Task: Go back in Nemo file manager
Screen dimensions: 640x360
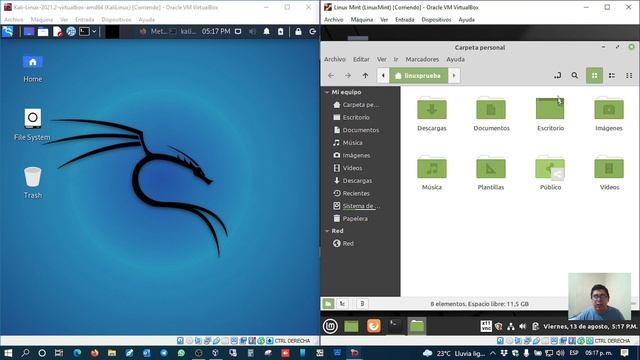Action: pyautogui.click(x=331, y=76)
